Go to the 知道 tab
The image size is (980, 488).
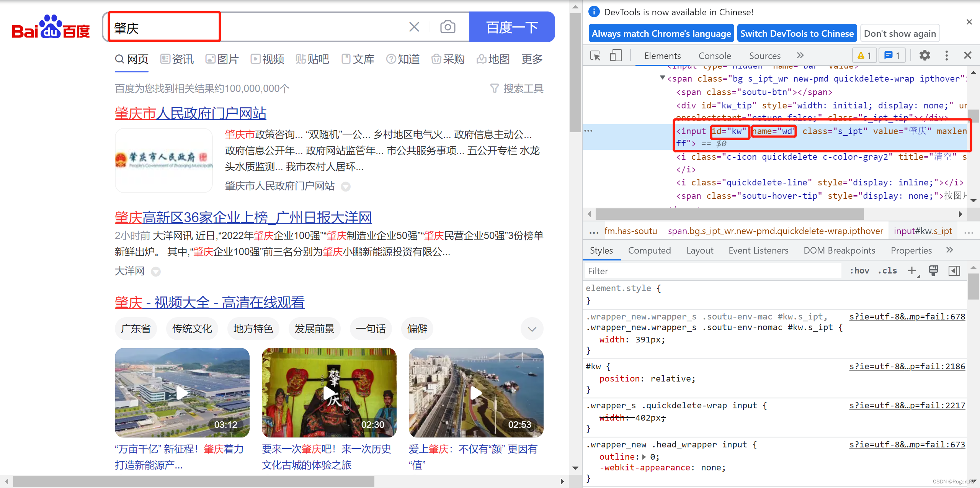coord(403,59)
